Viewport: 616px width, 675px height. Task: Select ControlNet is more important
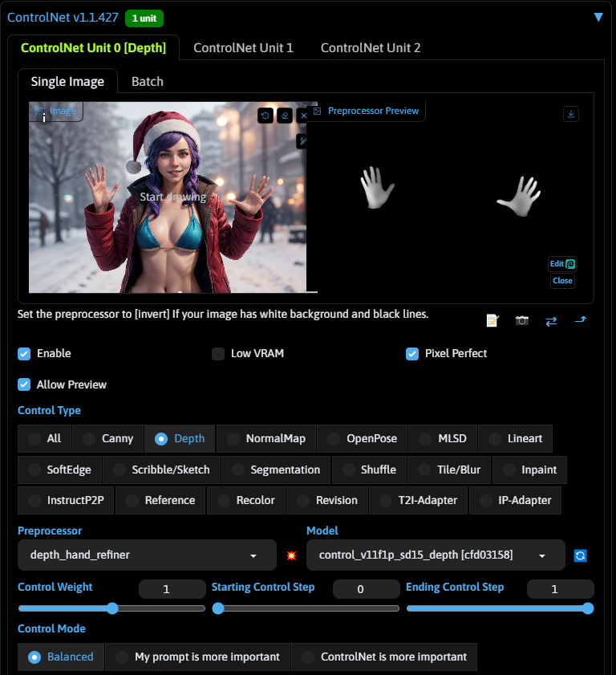(x=384, y=657)
